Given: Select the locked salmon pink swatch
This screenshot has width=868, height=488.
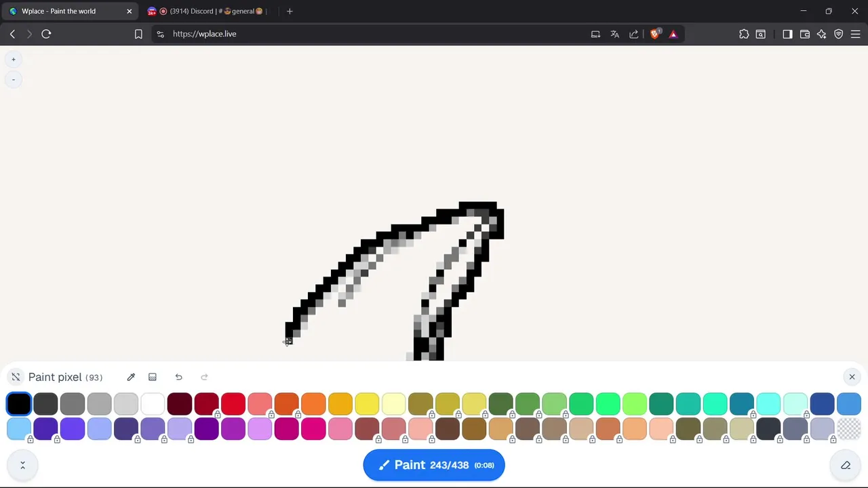Looking at the screenshot, I should point(260,404).
